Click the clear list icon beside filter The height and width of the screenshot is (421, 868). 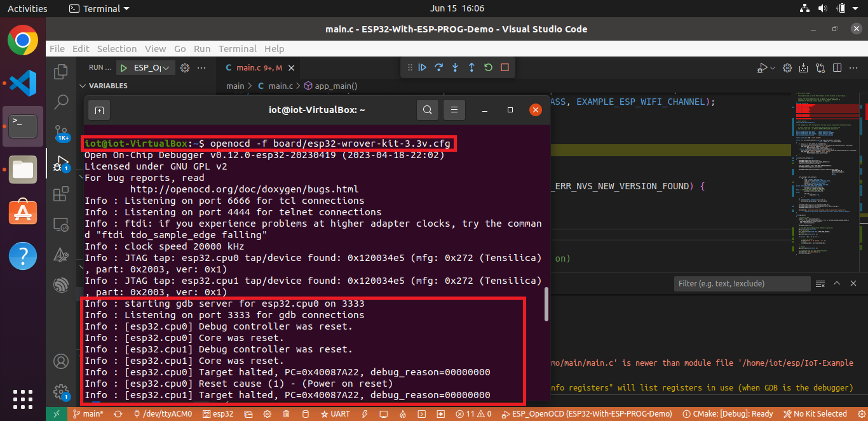[820, 283]
